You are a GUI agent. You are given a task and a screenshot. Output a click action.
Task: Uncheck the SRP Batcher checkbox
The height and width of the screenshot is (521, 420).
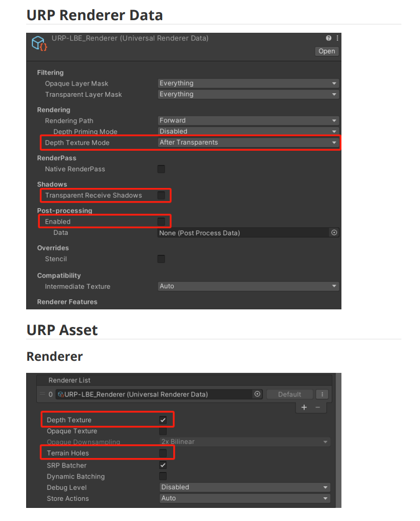pos(163,465)
